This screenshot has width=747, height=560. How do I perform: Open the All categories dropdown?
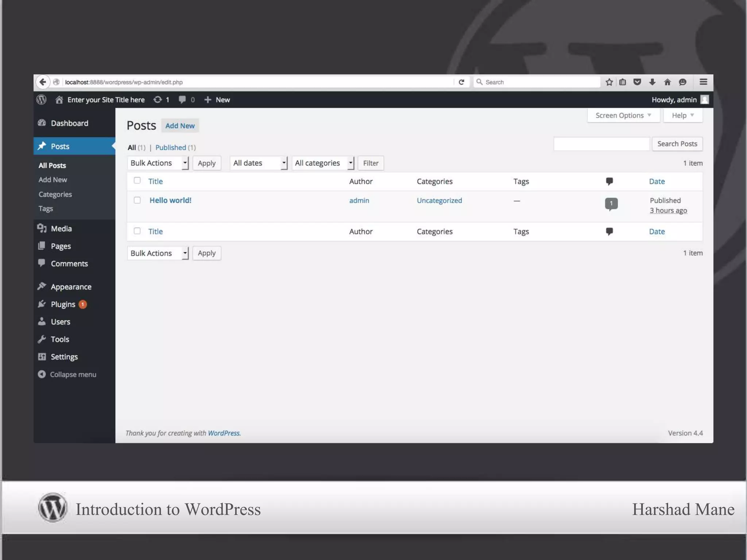click(x=323, y=163)
